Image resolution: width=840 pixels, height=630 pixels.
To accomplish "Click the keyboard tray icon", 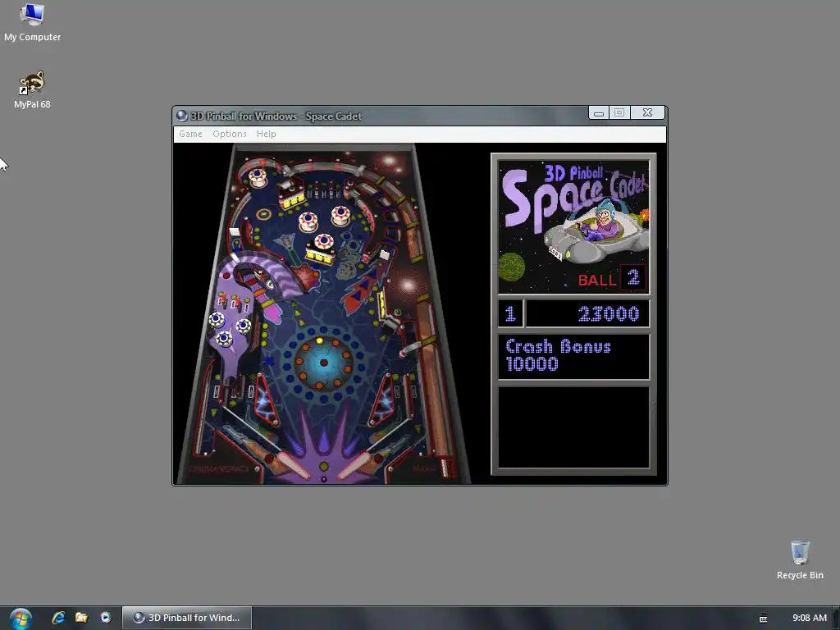I will 764,619.
